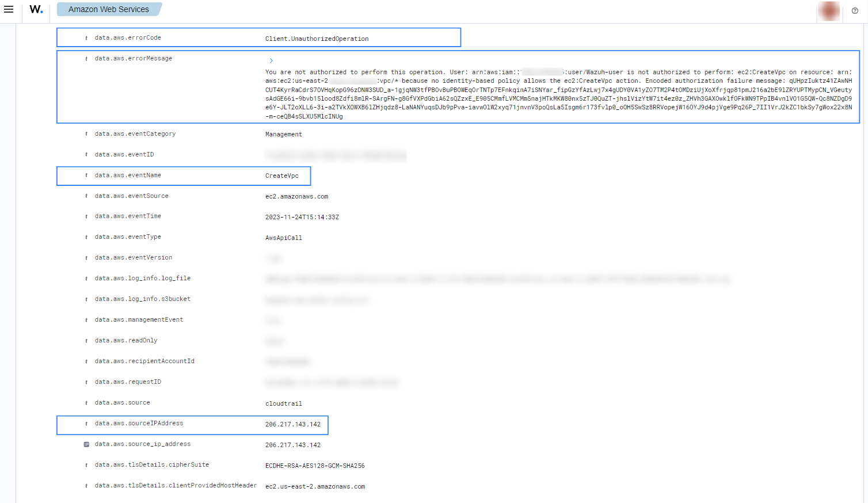
Task: Click the text type icon beside data.aws.eventName
Action: (86, 176)
